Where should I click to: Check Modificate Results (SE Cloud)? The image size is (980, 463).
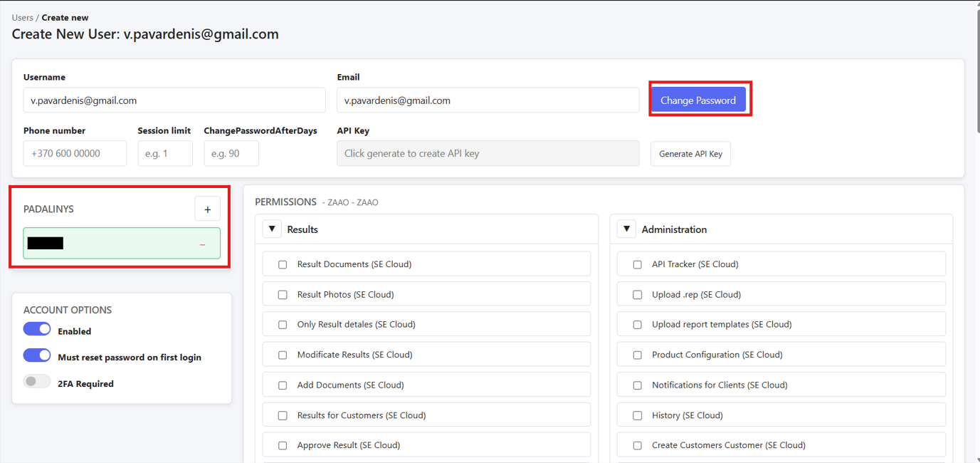[x=283, y=355]
